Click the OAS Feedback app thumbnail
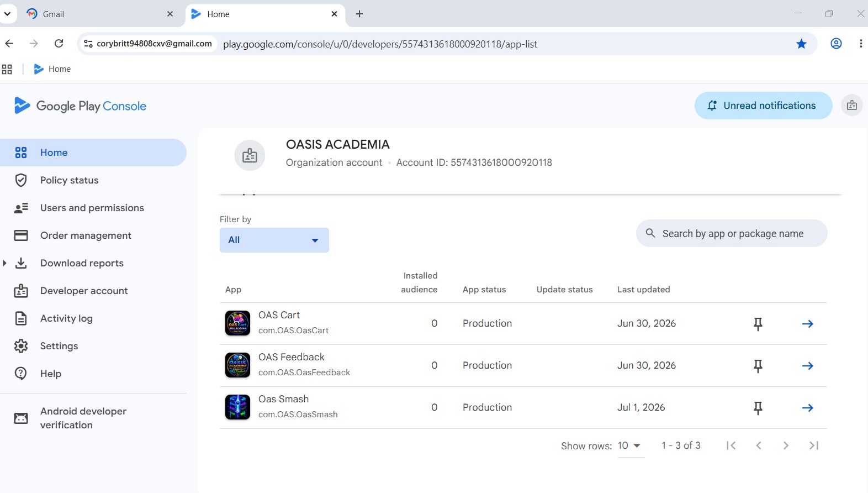 coord(237,365)
